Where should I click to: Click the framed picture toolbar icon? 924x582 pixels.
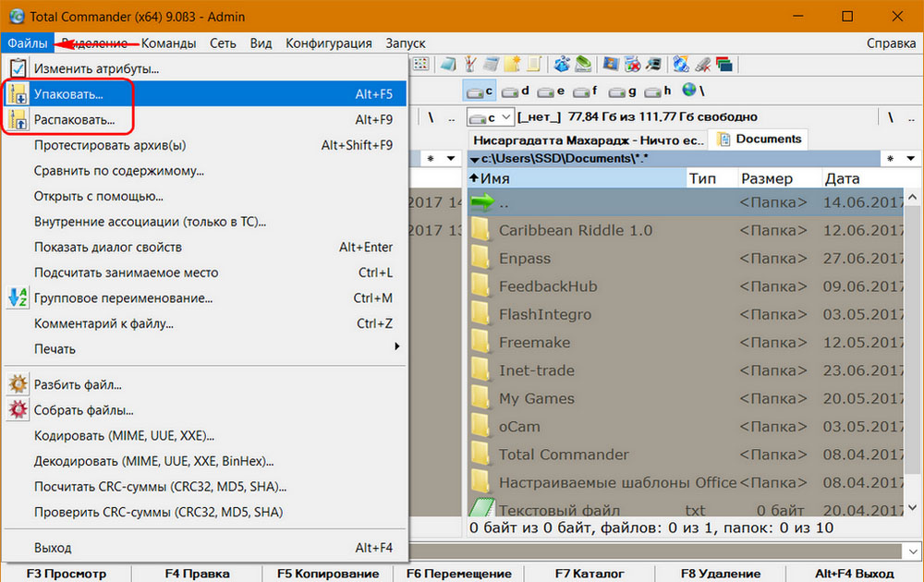click(611, 64)
